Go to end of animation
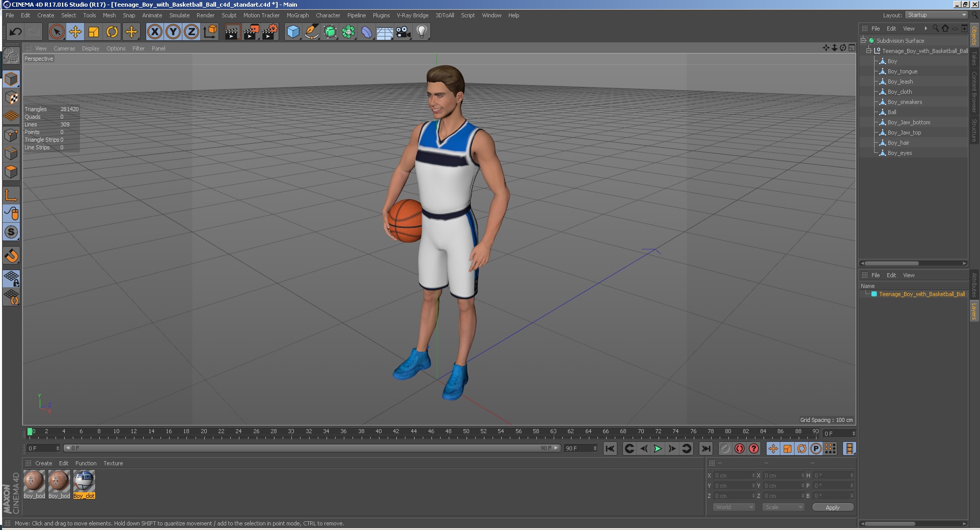The height and width of the screenshot is (530, 980). point(705,448)
